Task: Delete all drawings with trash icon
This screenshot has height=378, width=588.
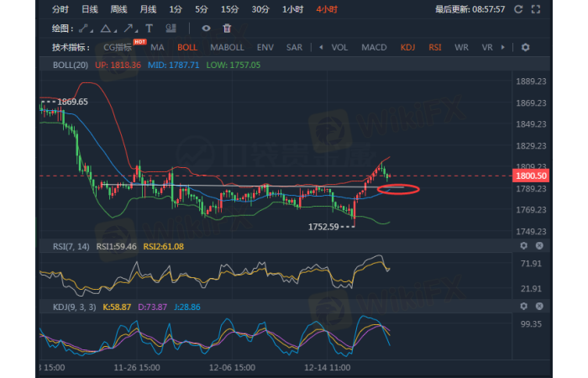Action: [x=226, y=28]
